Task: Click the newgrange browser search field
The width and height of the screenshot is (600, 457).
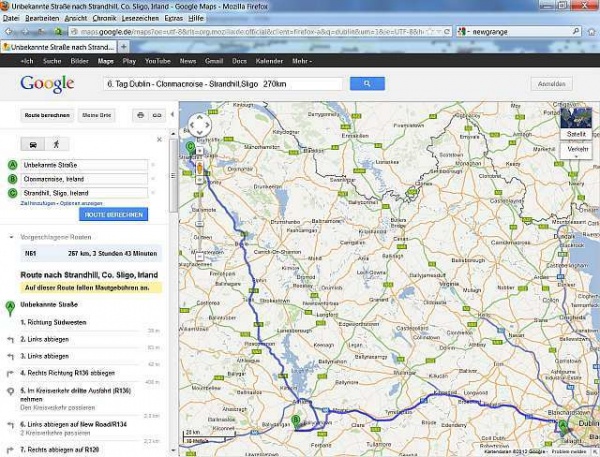Action: (520, 32)
